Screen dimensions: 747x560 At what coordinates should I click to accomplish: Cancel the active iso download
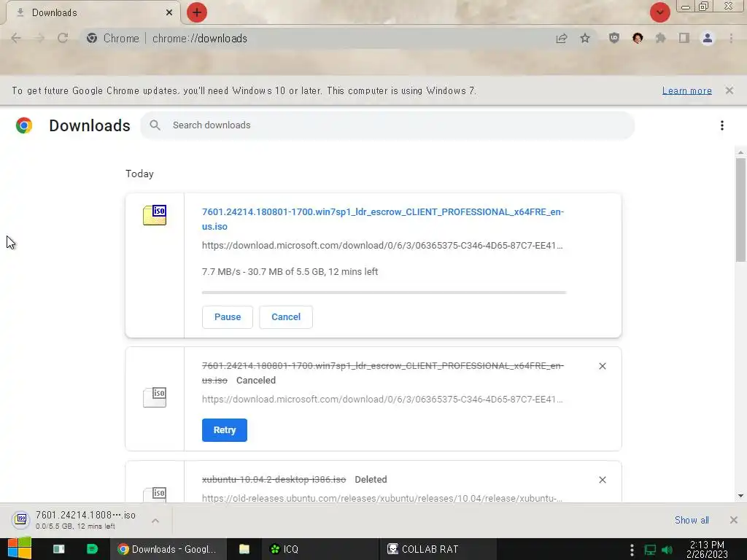tap(286, 317)
